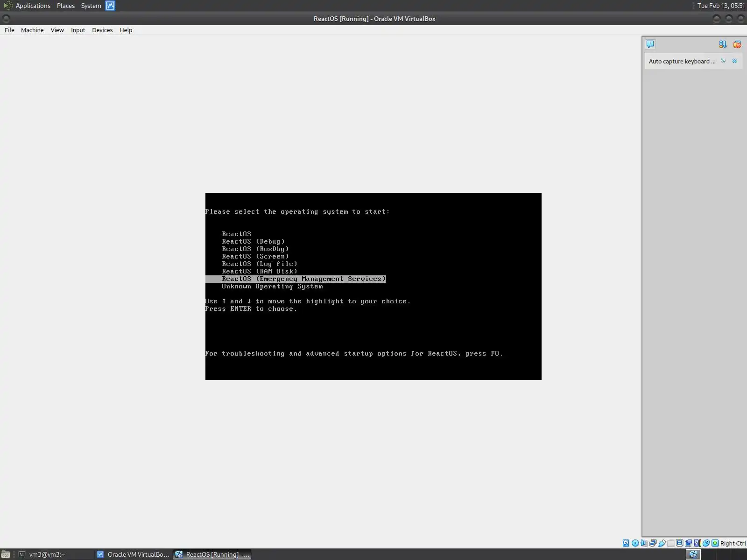Click the CPU virtualization indicator icon
The image size is (747, 560).
click(697, 543)
